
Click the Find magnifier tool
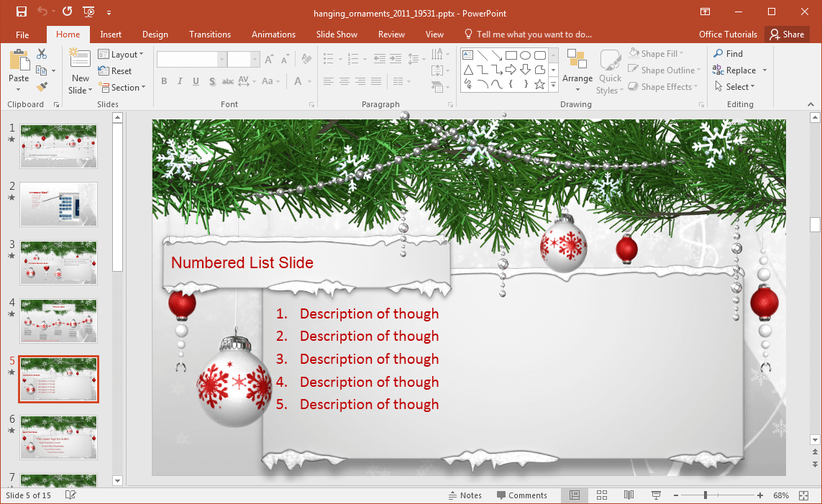[728, 54]
